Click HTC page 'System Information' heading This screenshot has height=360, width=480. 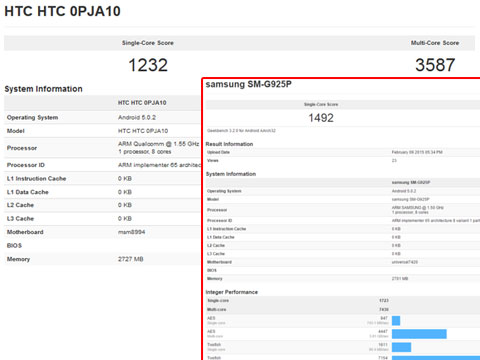point(43,89)
